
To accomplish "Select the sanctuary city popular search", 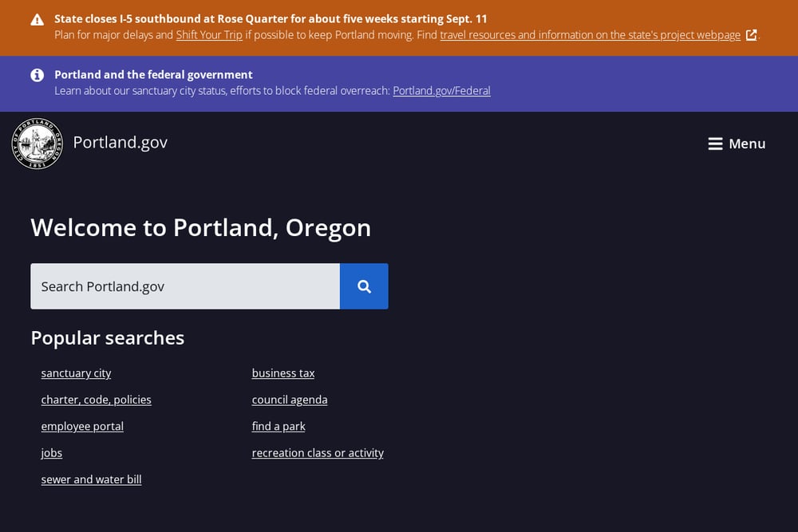I will pyautogui.click(x=76, y=373).
